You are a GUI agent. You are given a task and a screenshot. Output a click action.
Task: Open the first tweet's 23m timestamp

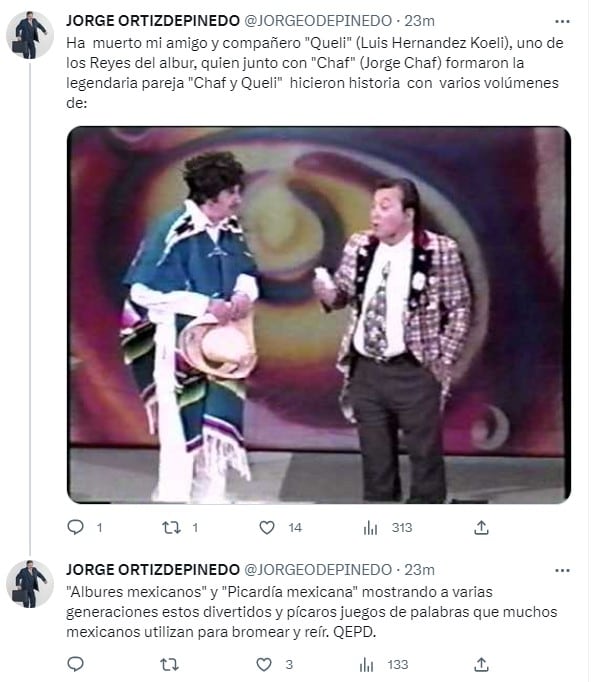(x=420, y=20)
